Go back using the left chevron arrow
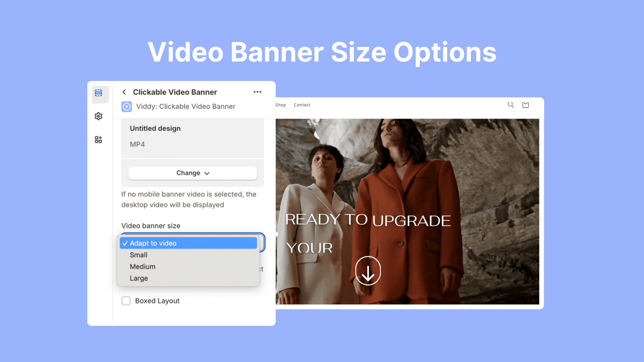This screenshot has width=644, height=362. point(124,92)
